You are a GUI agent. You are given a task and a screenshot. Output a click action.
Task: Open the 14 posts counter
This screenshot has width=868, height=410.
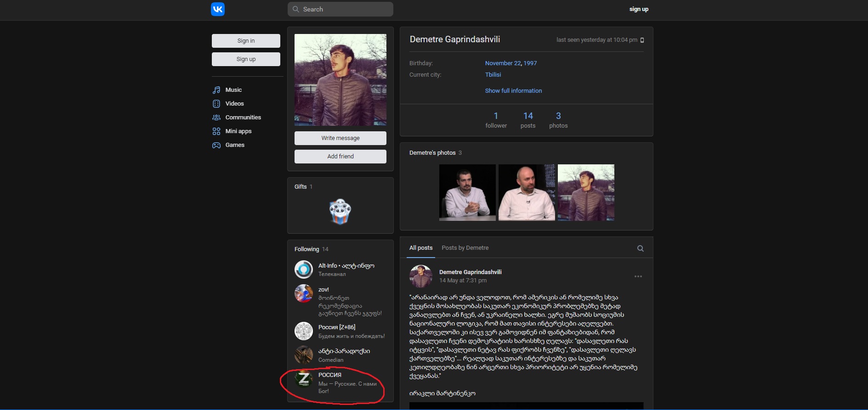tap(528, 120)
